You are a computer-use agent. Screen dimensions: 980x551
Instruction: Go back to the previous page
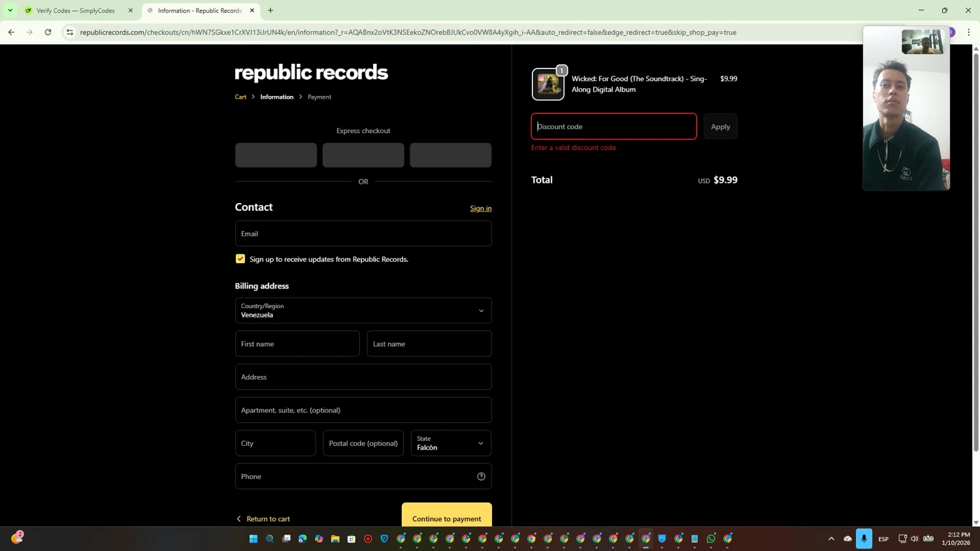click(11, 32)
